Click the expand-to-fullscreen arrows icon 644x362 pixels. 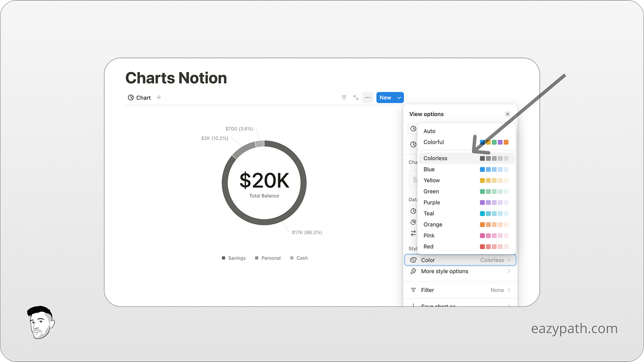[x=355, y=97]
